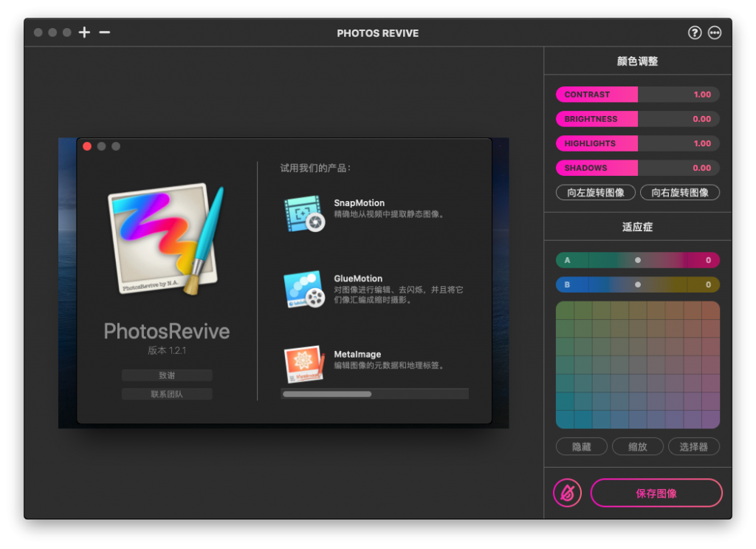Adjust the HIGHLIGHTS slider

[x=637, y=143]
